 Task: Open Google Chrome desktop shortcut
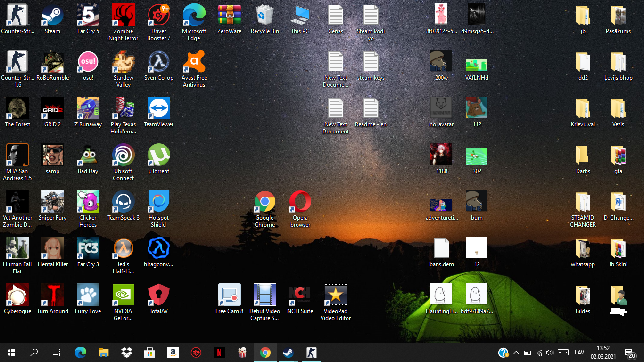pos(265,209)
